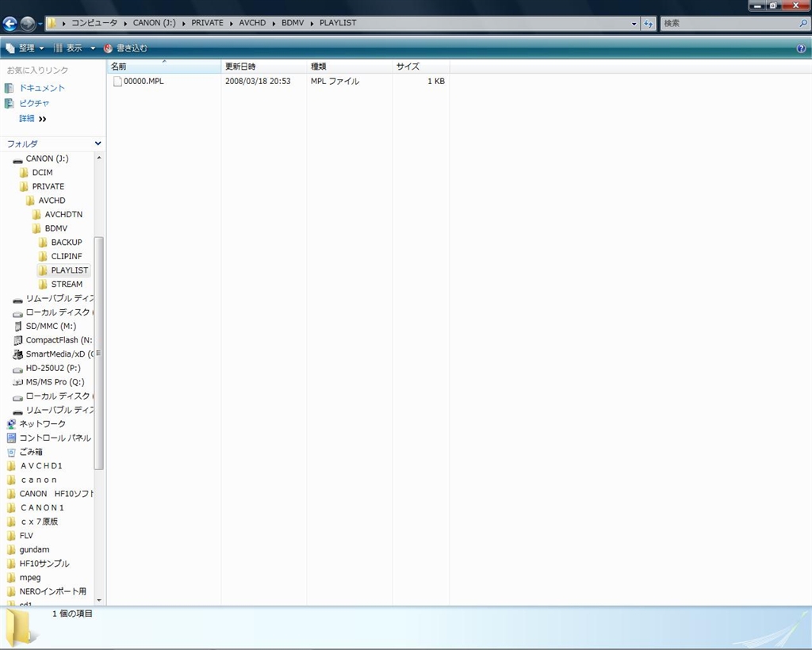Click the 00000.MPL file icon
The image size is (812, 650).
pyautogui.click(x=117, y=81)
